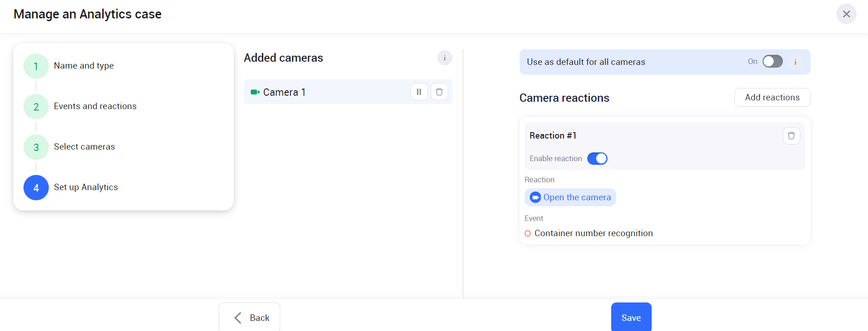Delete Reaction #1 with trash icon

pos(791,136)
